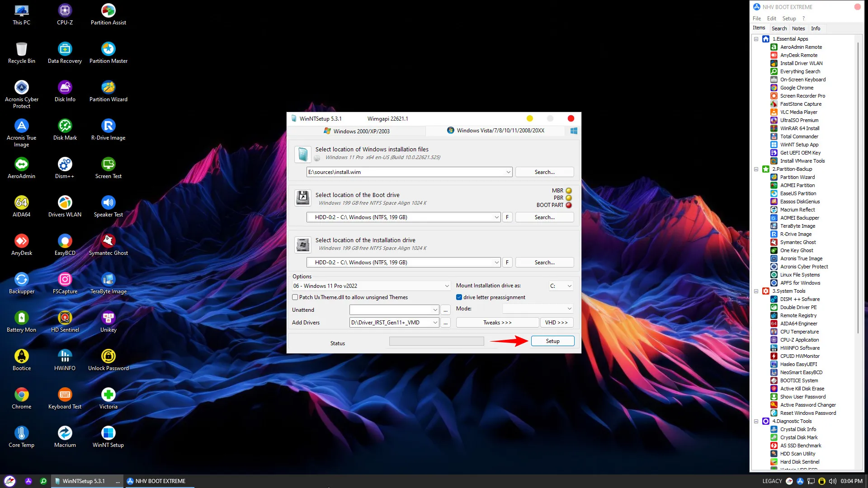Expand the install.wim path dropdown
This screenshot has height=488, width=868.
click(x=508, y=172)
